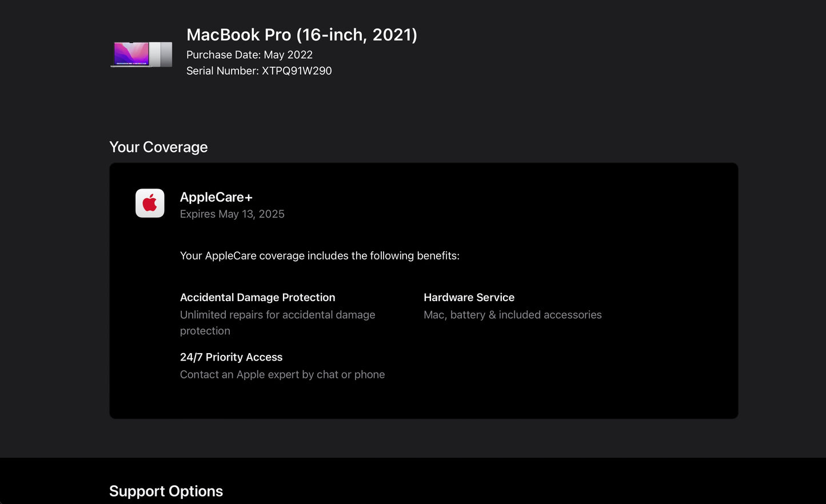Click the black coverage details card
The image size is (826, 504).
coord(423,290)
